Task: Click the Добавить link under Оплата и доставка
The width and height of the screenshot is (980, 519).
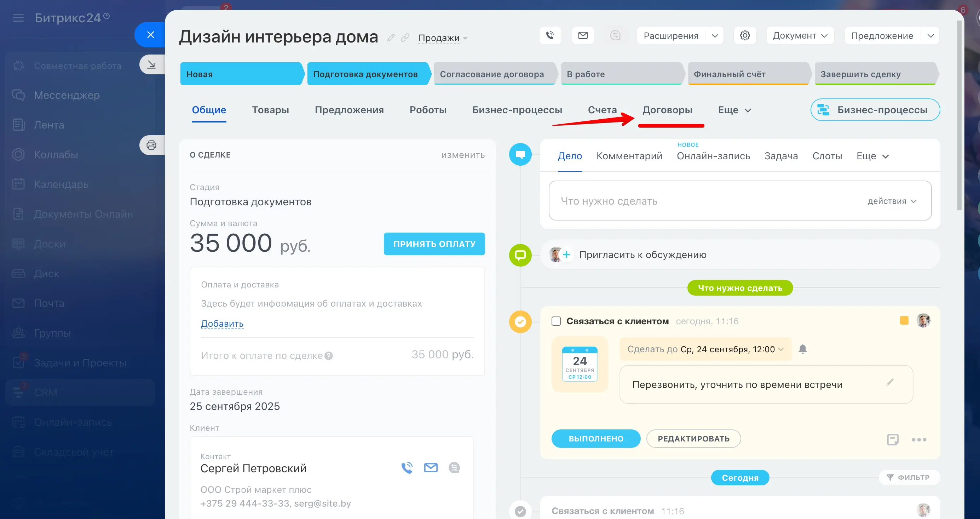Action: (x=222, y=324)
